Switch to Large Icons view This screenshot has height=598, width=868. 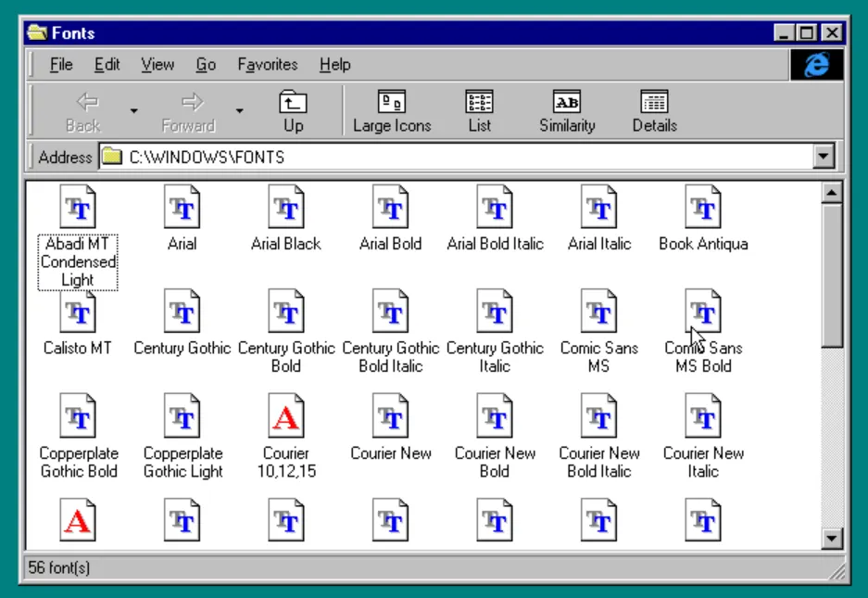pyautogui.click(x=392, y=112)
